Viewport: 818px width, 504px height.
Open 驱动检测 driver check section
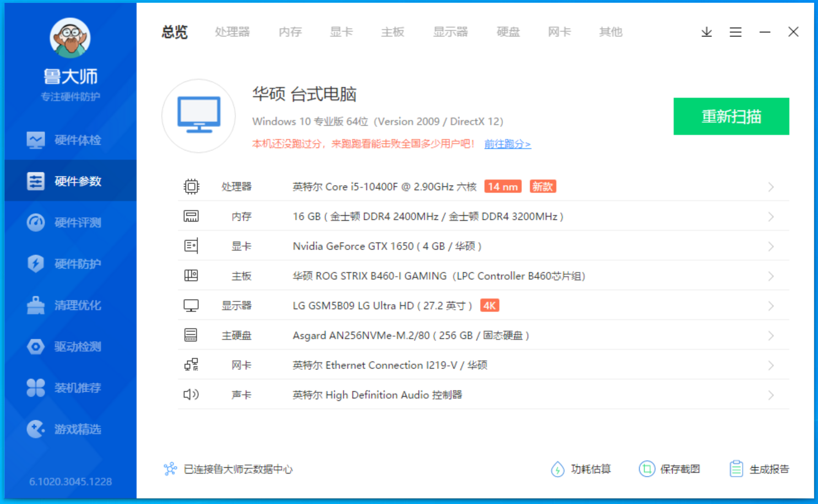pyautogui.click(x=71, y=346)
